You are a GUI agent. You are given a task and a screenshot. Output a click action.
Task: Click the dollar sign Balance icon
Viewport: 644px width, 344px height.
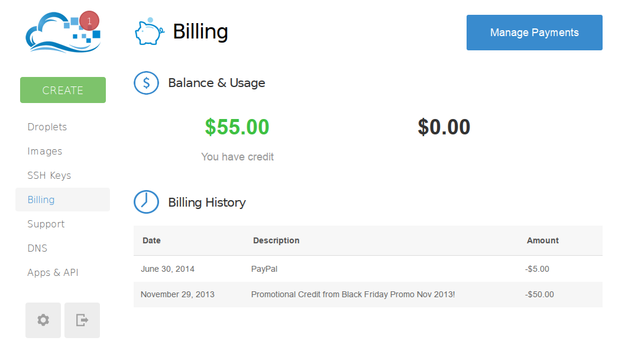coord(146,83)
